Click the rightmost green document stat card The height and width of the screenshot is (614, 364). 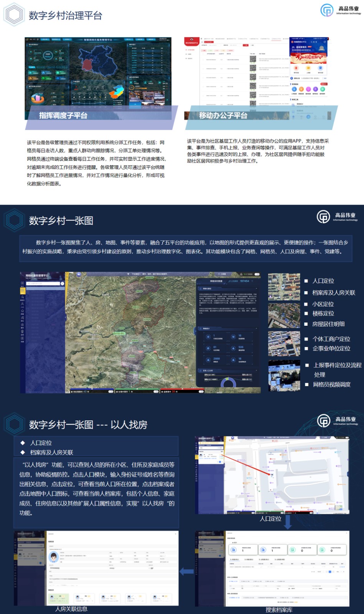pos(332,550)
